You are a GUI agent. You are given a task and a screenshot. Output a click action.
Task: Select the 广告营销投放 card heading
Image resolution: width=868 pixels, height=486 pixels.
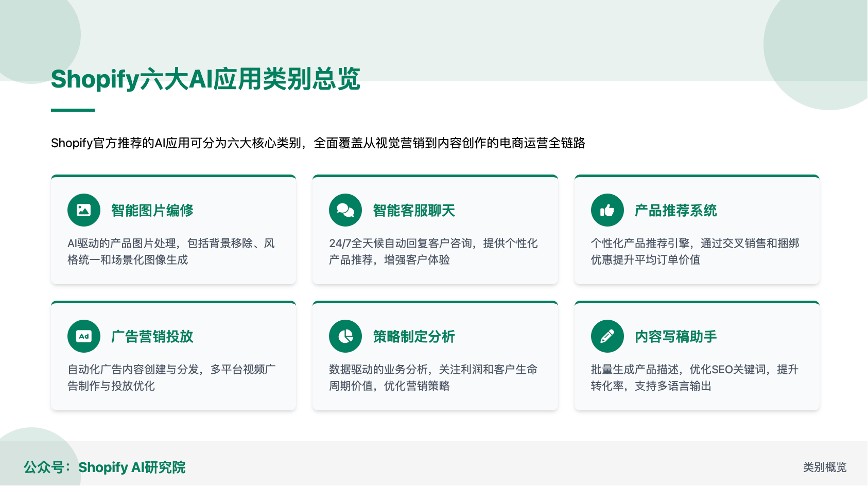click(152, 336)
